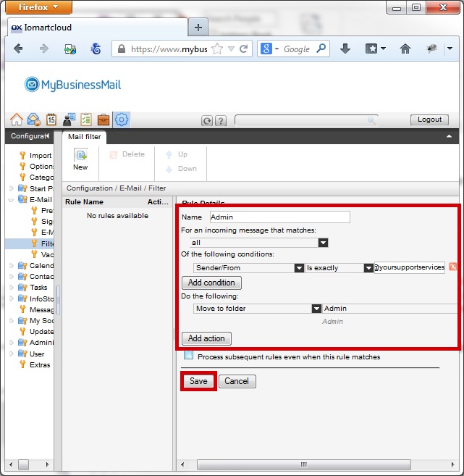Open the Tasks module icon
The width and height of the screenshot is (464, 476).
pos(86,120)
